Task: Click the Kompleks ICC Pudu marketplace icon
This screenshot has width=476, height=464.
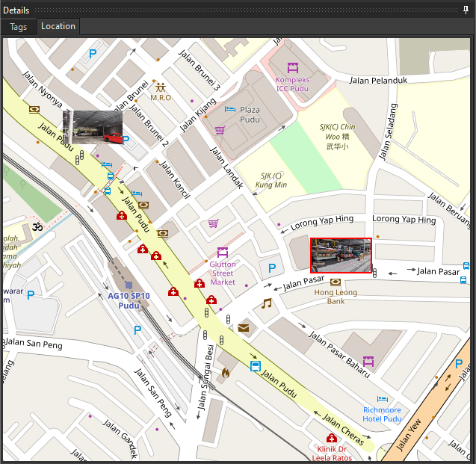Action: [x=292, y=67]
